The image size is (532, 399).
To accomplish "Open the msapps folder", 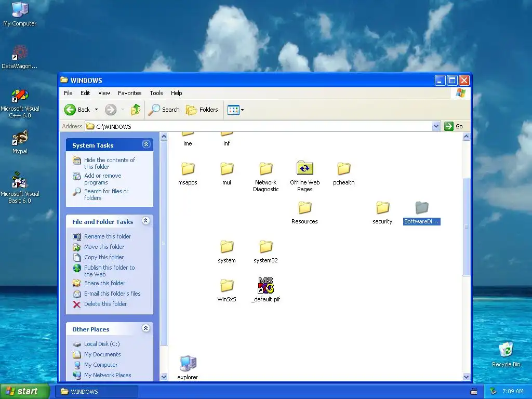I will point(188,174).
